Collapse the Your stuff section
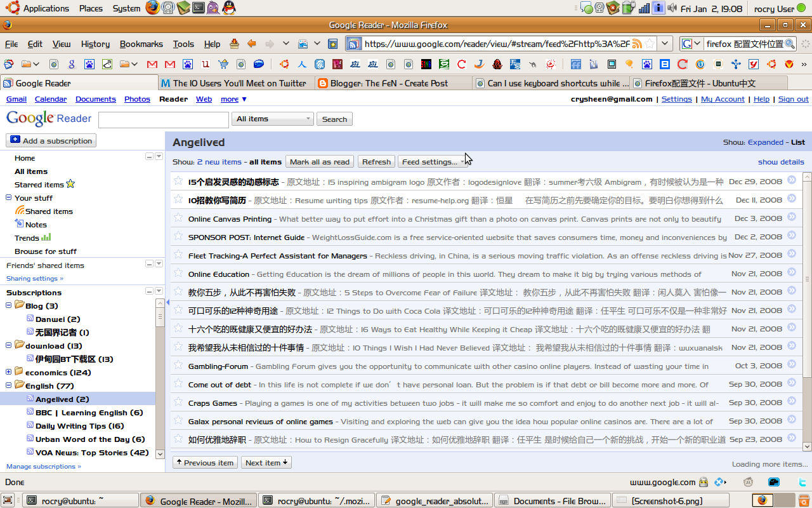This screenshot has width=812, height=508. [x=10, y=197]
